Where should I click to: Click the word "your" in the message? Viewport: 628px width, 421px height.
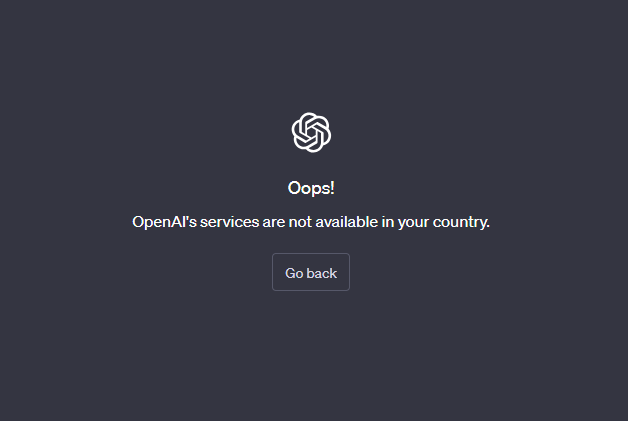click(x=413, y=223)
